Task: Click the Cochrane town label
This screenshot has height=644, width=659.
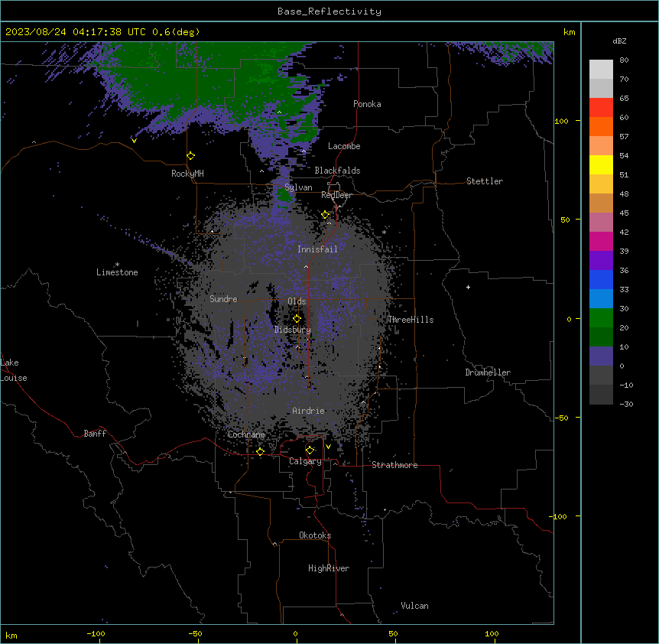Action: click(246, 434)
